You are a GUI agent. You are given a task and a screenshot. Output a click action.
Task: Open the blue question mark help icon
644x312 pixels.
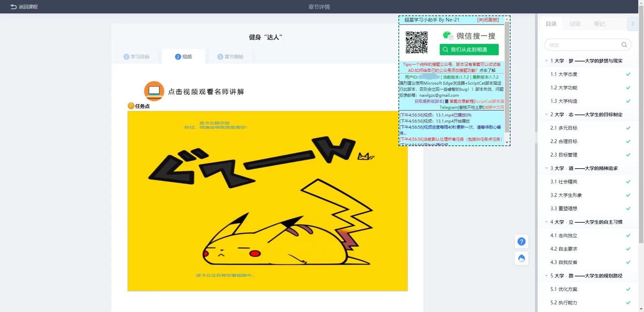pyautogui.click(x=521, y=241)
